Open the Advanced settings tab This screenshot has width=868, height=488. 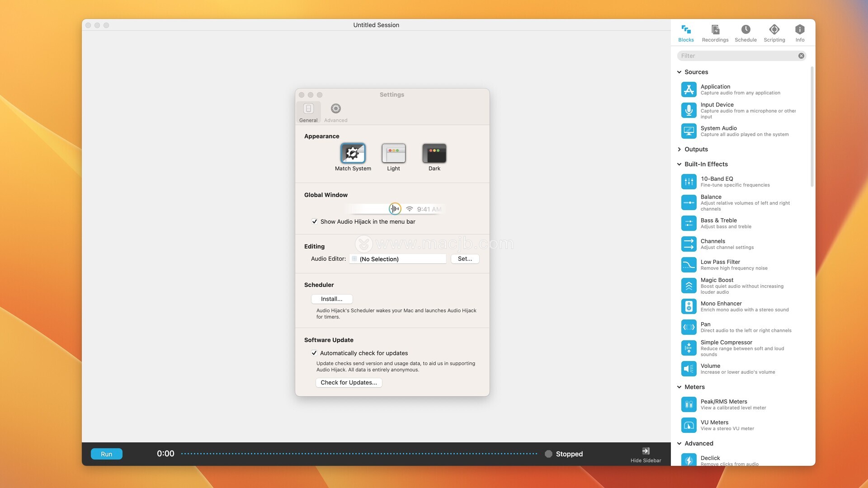coord(335,112)
